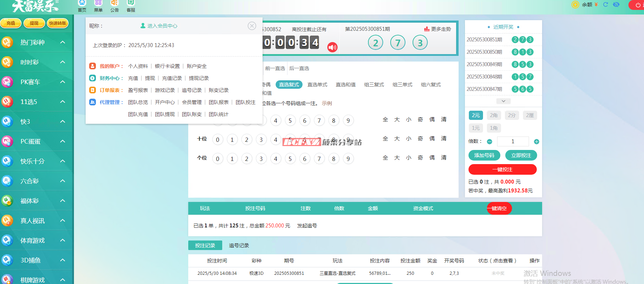Collapse the 热门彩种 sidebar category
Image resolution: width=644 pixels, height=284 pixels.
tap(63, 42)
